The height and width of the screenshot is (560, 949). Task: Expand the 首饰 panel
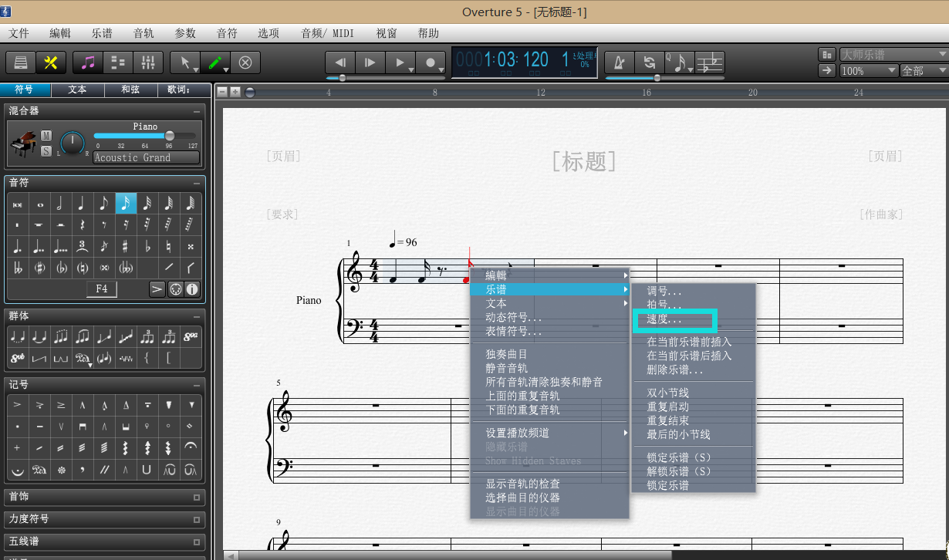click(x=197, y=498)
